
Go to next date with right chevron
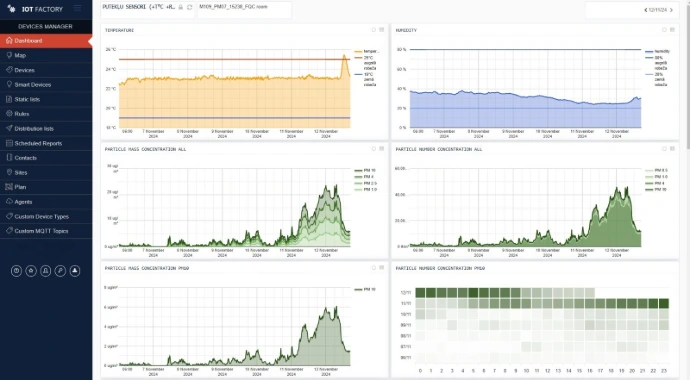[x=671, y=10]
